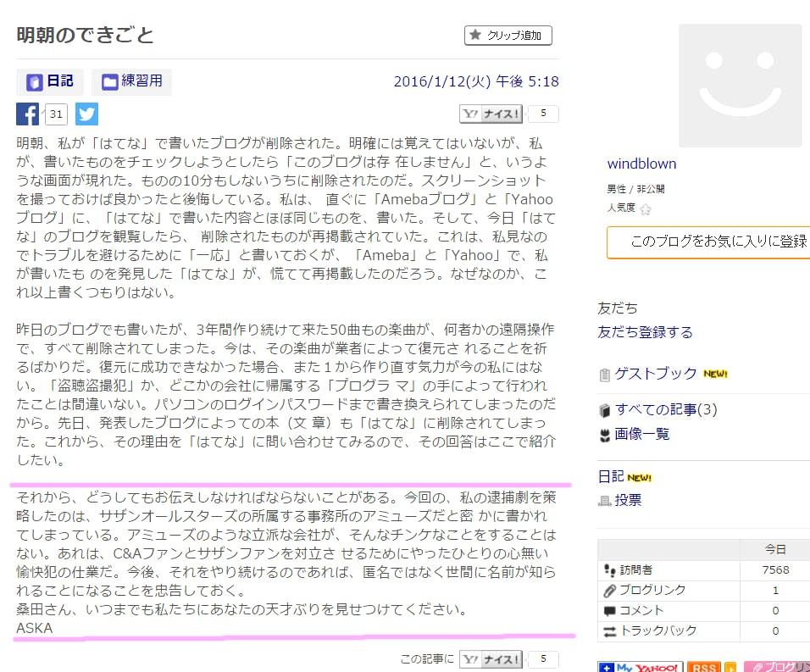Click the post date 2016/1/12(火) 午後 5:18
The height and width of the screenshot is (672, 810).
(x=476, y=81)
